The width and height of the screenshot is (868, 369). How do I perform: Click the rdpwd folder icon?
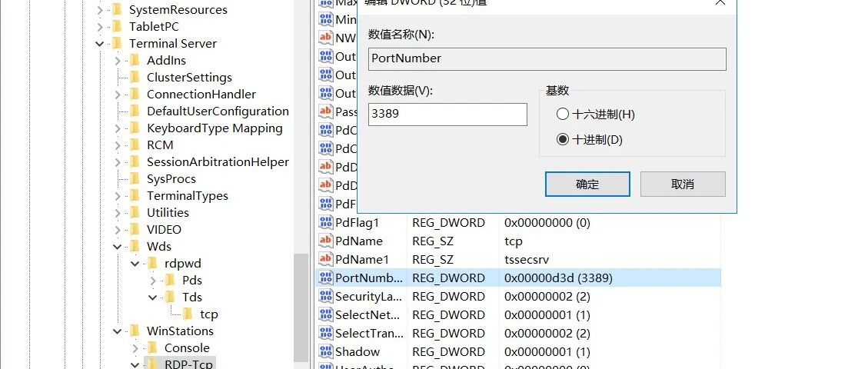(151, 264)
